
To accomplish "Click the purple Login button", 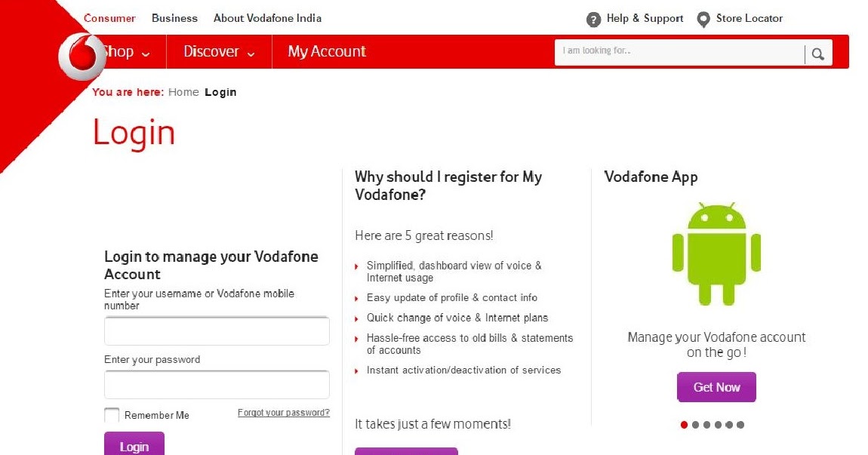I will click(134, 444).
